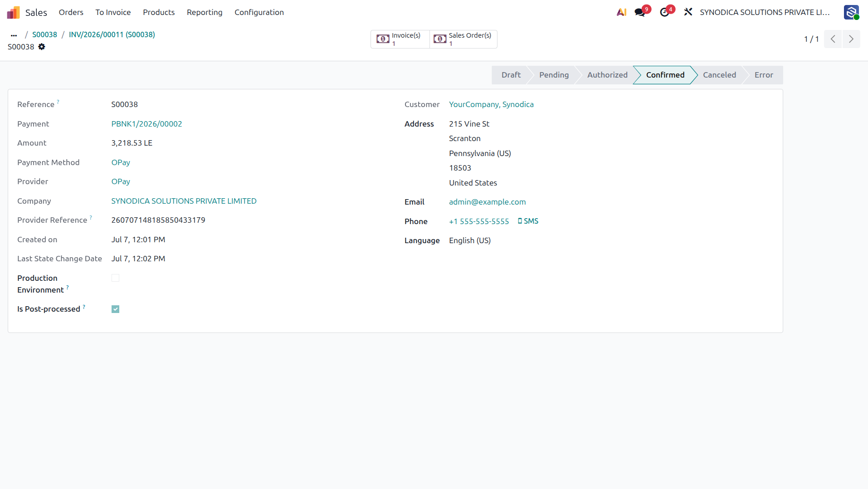The height and width of the screenshot is (489, 868).
Task: Select the Confirmed status stage
Action: coord(665,75)
